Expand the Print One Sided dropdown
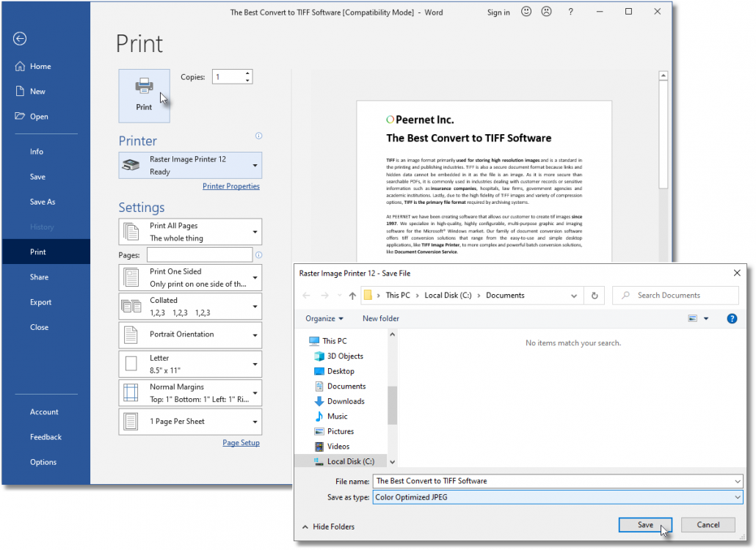 coord(190,277)
